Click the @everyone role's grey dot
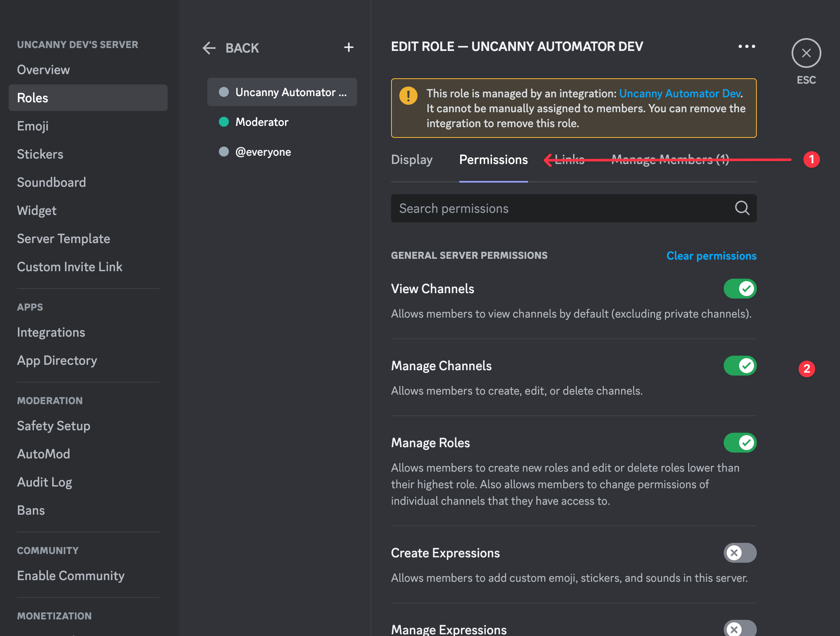This screenshot has width=840, height=636. click(224, 152)
